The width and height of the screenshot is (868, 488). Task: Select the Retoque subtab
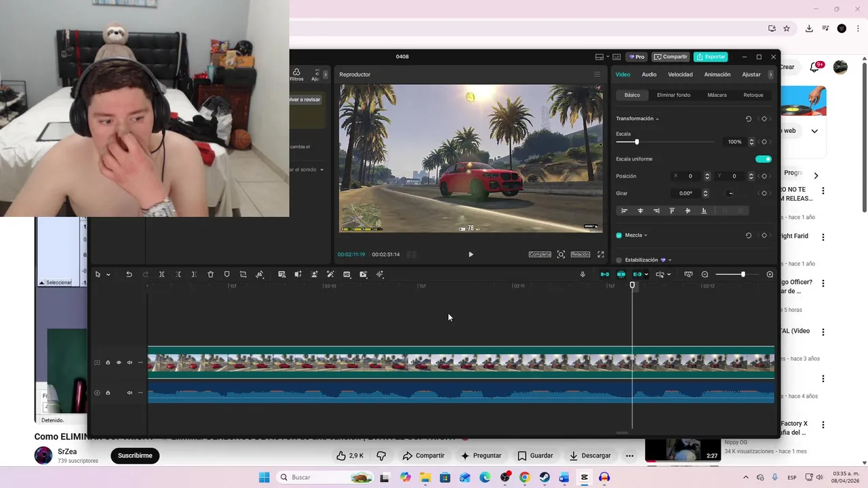point(753,95)
